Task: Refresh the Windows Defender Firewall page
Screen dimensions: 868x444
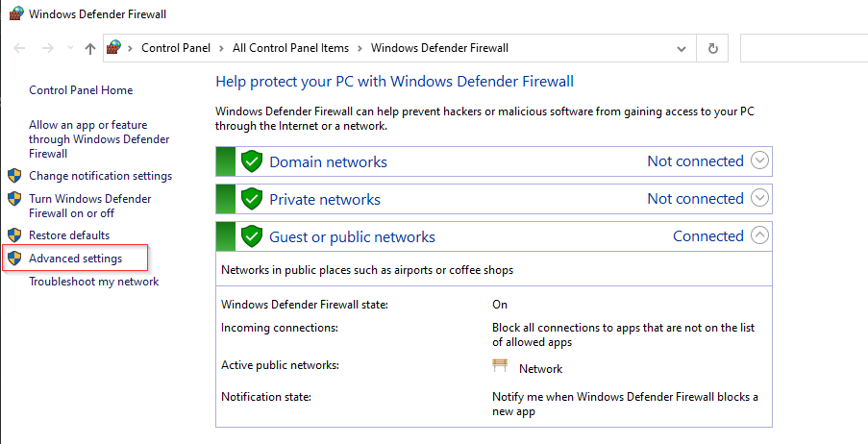Action: tap(713, 48)
